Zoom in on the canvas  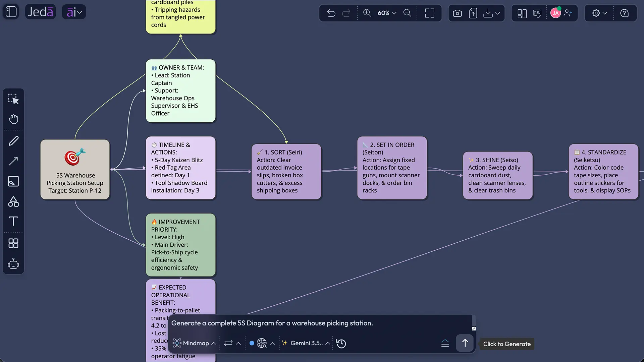[x=367, y=13]
